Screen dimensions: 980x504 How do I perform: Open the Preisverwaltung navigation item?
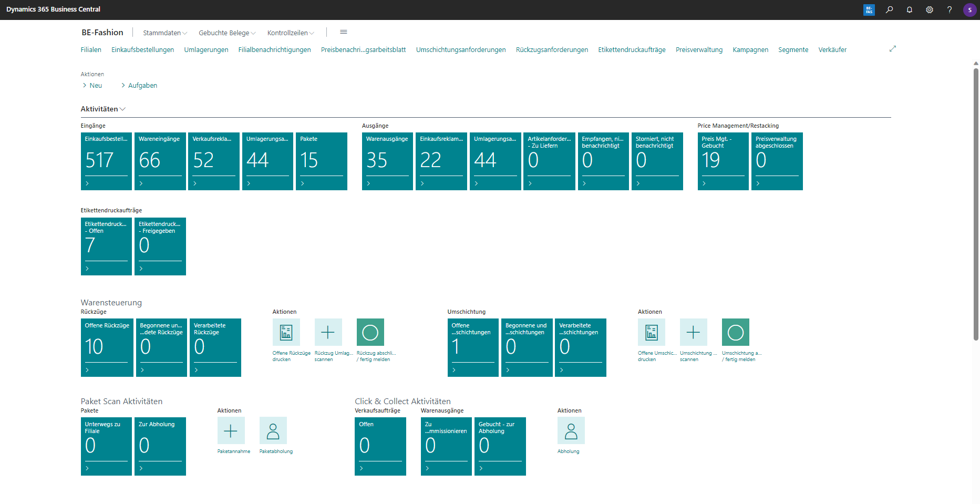(x=699, y=49)
